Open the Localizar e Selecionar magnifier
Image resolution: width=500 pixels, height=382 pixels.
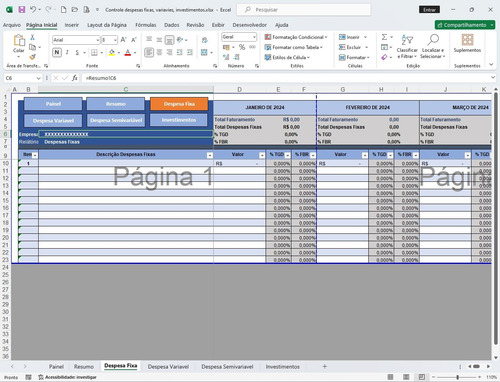pos(433,40)
